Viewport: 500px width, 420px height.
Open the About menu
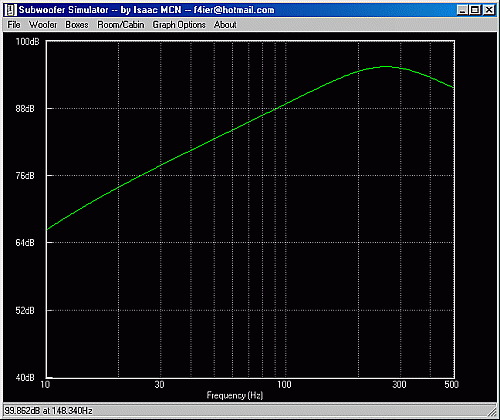pos(225,25)
